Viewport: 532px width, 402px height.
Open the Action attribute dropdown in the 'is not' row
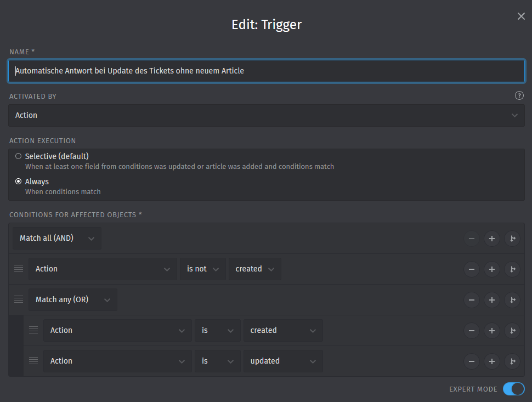click(x=103, y=269)
